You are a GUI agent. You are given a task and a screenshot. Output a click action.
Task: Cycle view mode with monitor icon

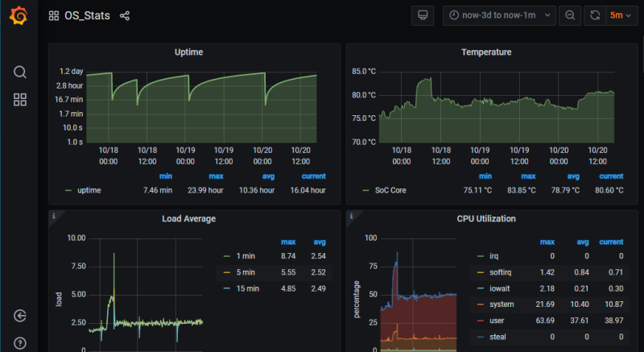pos(423,15)
